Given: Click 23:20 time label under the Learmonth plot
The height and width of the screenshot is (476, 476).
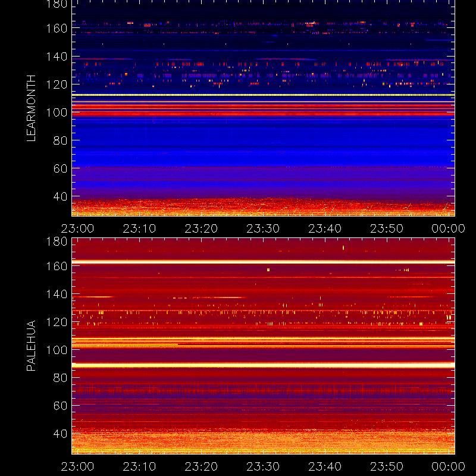Looking at the screenshot, I should point(201,228).
